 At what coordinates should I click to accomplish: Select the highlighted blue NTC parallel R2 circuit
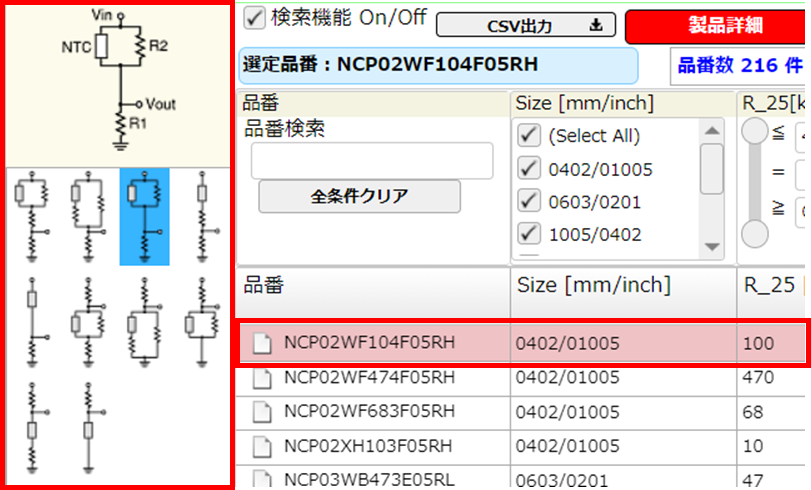pyautogui.click(x=144, y=216)
